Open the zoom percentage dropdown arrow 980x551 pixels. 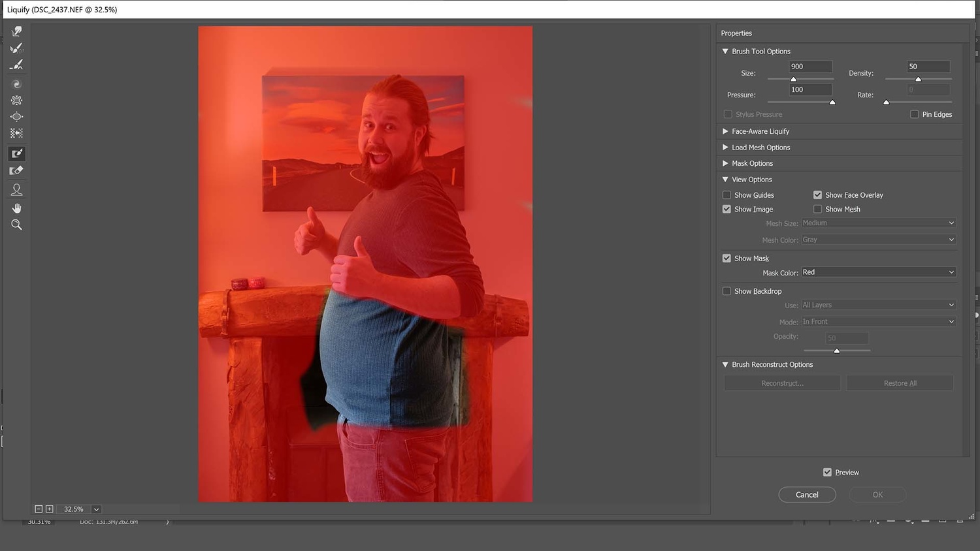click(x=96, y=509)
